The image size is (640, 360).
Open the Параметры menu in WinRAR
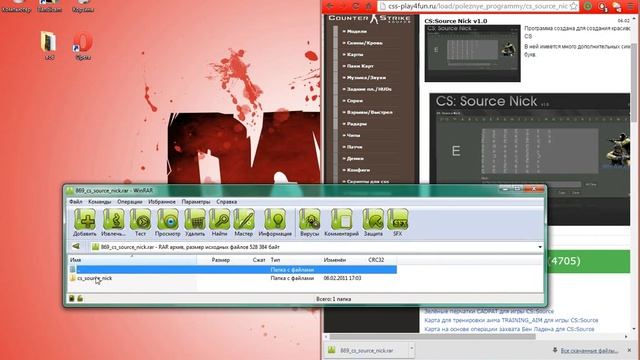point(196,202)
